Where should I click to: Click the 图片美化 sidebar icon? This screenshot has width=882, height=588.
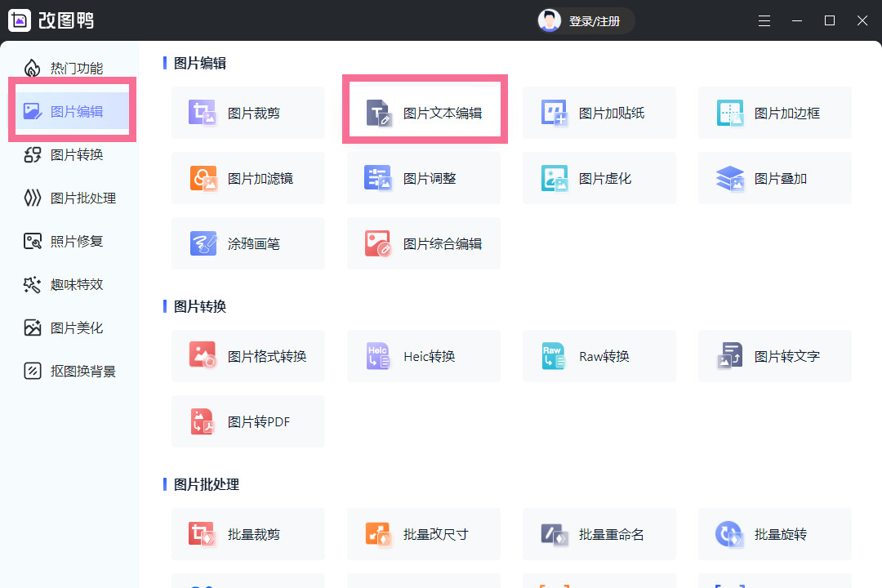point(33,327)
